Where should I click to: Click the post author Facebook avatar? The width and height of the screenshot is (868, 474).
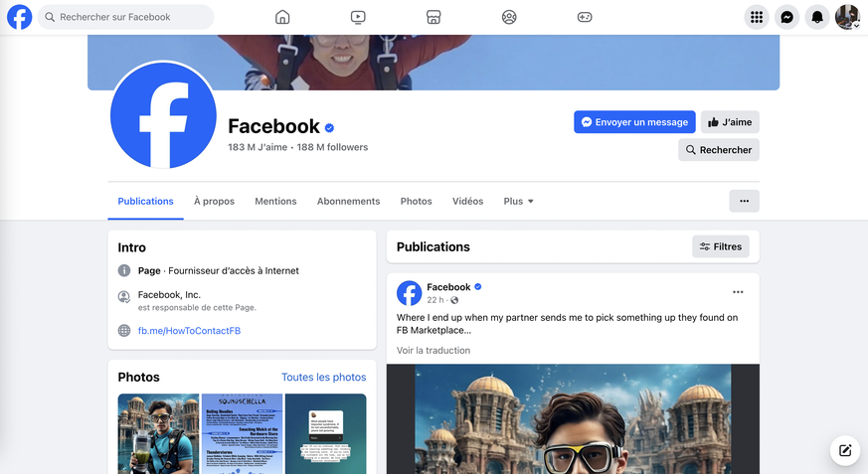pos(409,293)
